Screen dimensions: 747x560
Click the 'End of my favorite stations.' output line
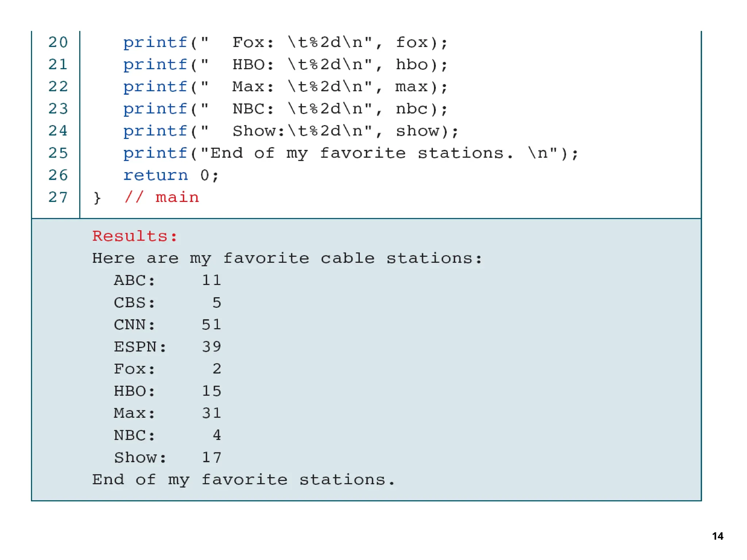(243, 480)
